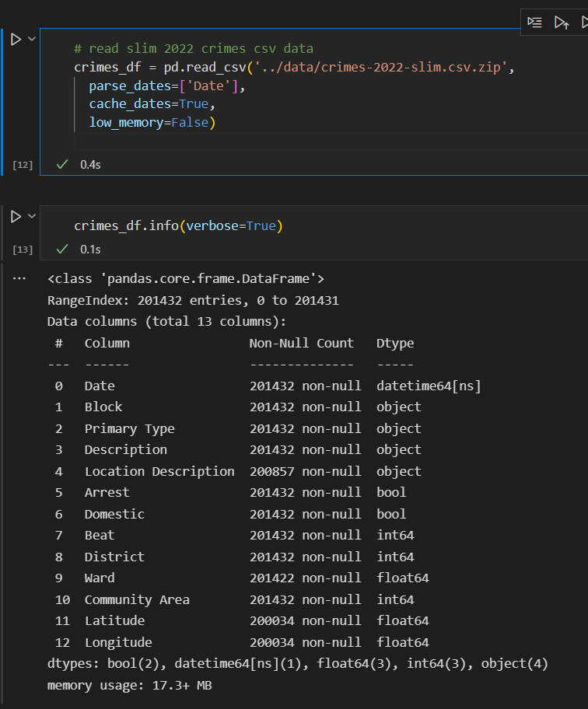This screenshot has height=709, width=588.
Task: Expand run options for info cell
Action: (x=32, y=217)
